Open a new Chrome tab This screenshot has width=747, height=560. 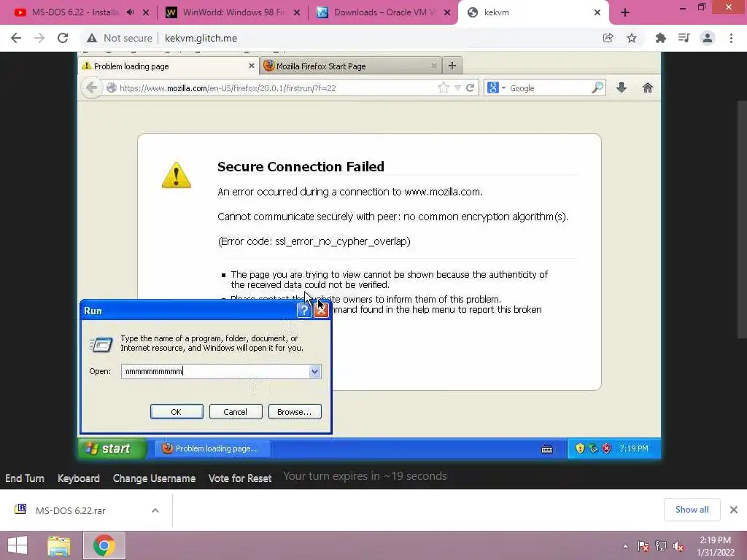point(625,12)
